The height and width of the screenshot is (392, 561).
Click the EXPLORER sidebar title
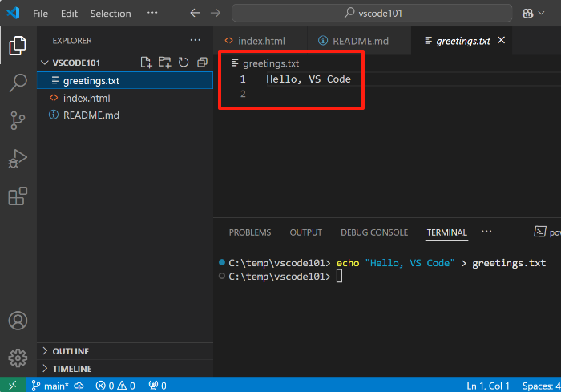point(72,41)
